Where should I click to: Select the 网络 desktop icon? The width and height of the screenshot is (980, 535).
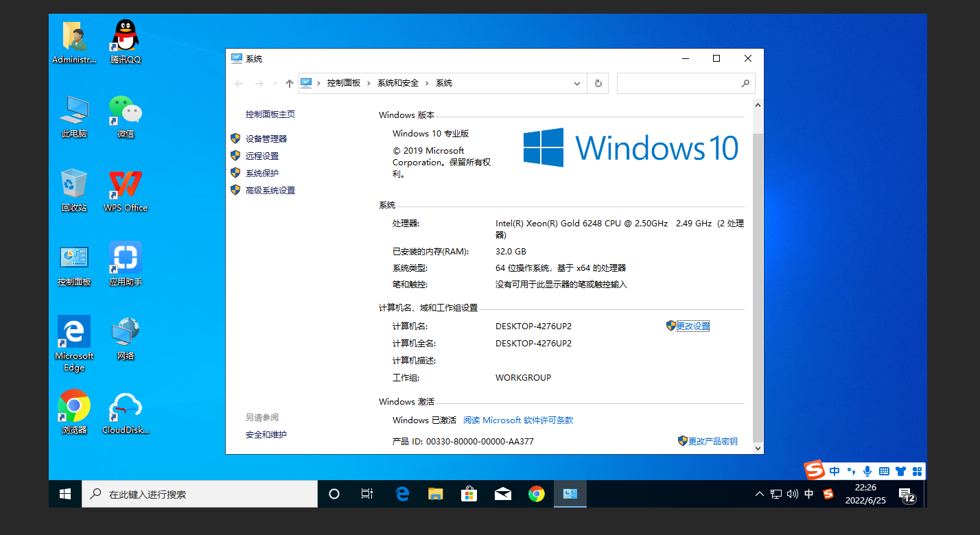(126, 339)
